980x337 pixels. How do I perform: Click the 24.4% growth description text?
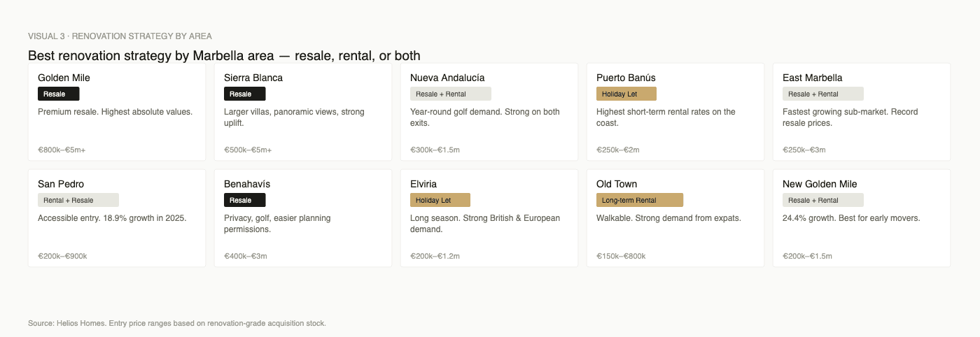851,218
